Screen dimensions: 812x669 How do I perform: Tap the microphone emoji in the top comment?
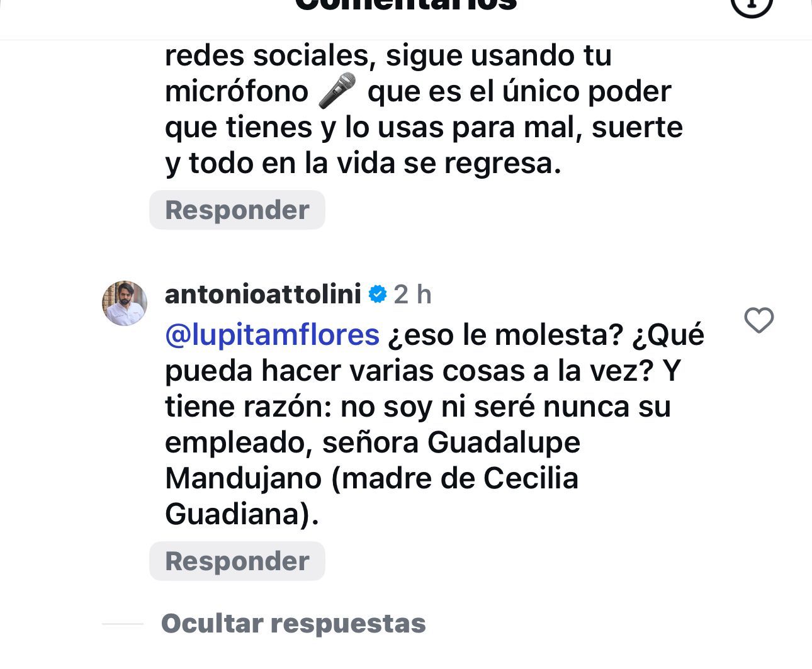tap(337, 91)
